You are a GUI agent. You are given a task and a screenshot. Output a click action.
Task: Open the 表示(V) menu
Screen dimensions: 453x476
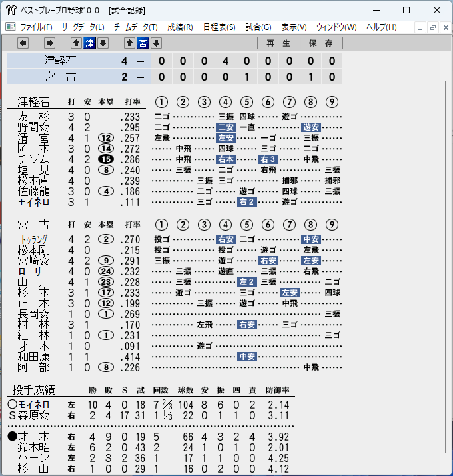click(x=294, y=27)
